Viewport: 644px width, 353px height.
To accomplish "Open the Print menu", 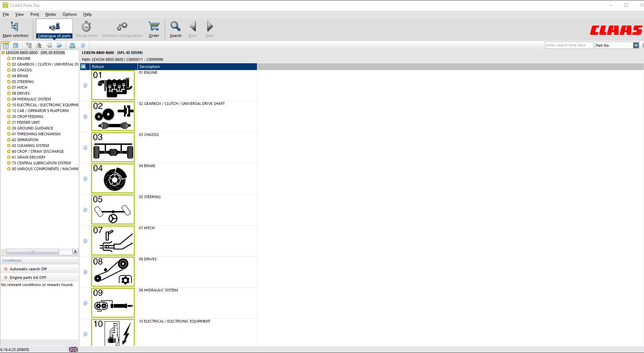I will tap(34, 14).
